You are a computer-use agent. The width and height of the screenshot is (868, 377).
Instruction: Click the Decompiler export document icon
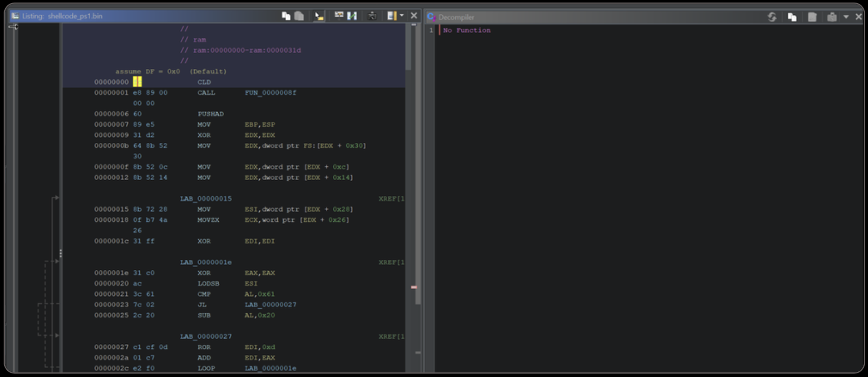click(812, 17)
